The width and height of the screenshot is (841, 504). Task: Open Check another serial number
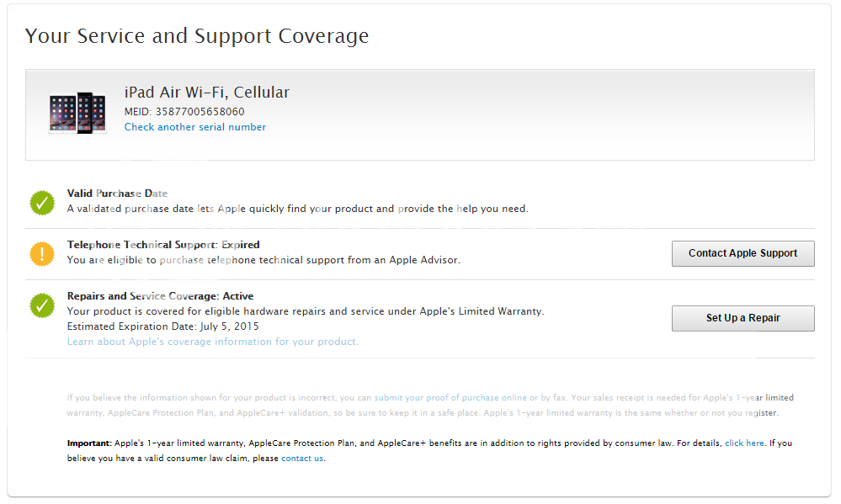(194, 127)
